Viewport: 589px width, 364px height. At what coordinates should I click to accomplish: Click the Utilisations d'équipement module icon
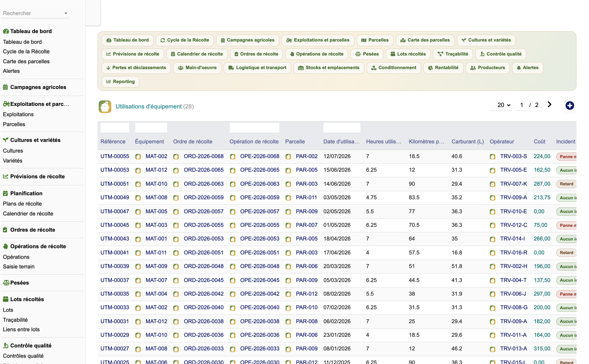(x=105, y=106)
